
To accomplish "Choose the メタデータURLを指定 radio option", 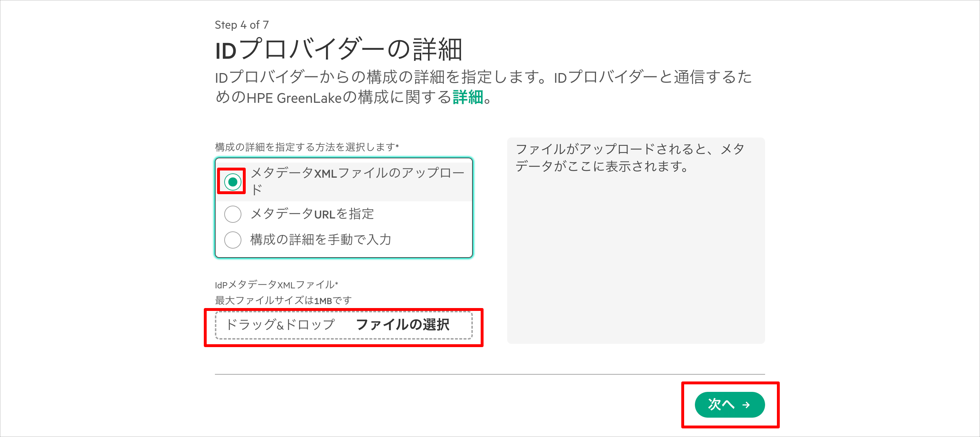I will 232,214.
